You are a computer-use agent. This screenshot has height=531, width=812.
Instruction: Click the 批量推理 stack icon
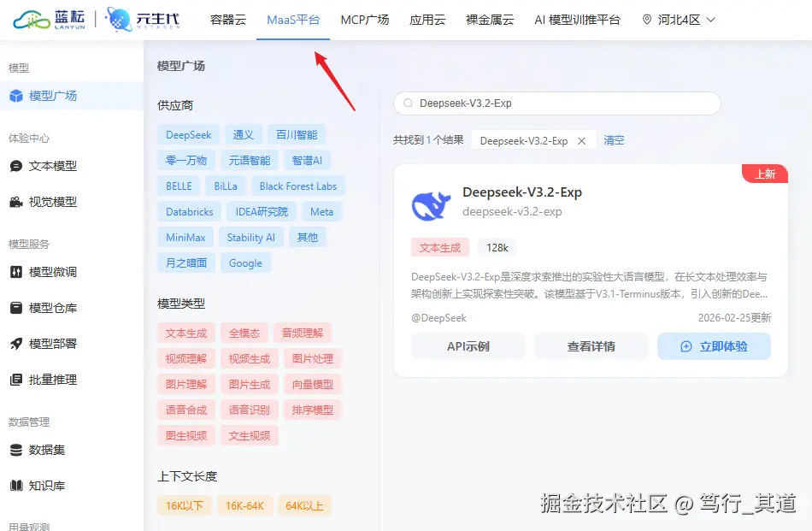[x=16, y=380]
